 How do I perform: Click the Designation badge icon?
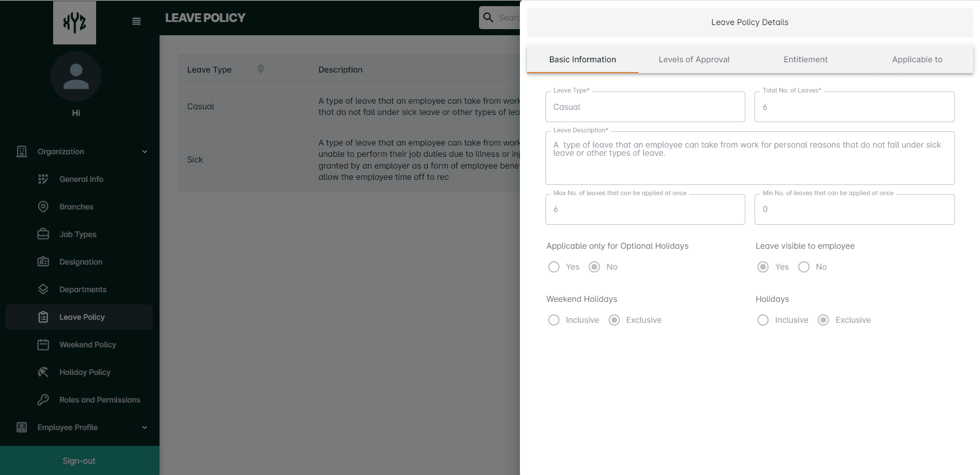point(43,262)
